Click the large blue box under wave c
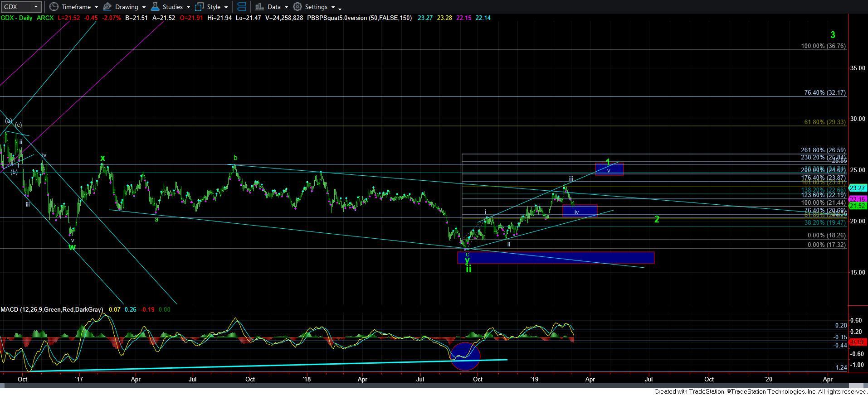868x395 pixels. pyautogui.click(x=556, y=258)
